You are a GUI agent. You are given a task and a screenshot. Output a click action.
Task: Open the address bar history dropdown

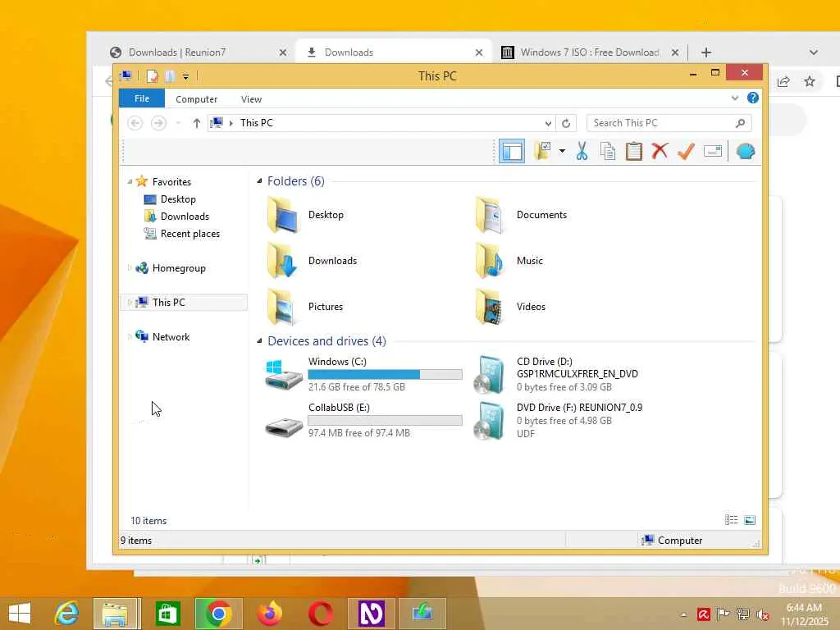point(548,123)
